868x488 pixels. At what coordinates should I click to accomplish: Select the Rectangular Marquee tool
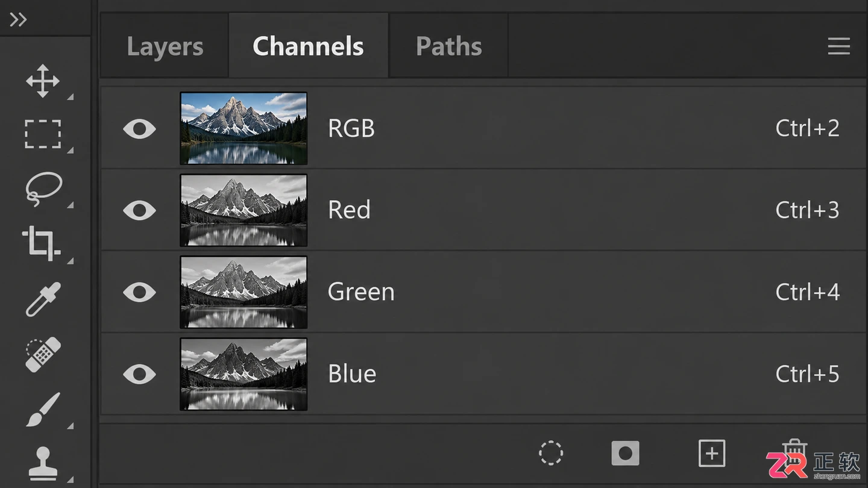click(x=43, y=134)
